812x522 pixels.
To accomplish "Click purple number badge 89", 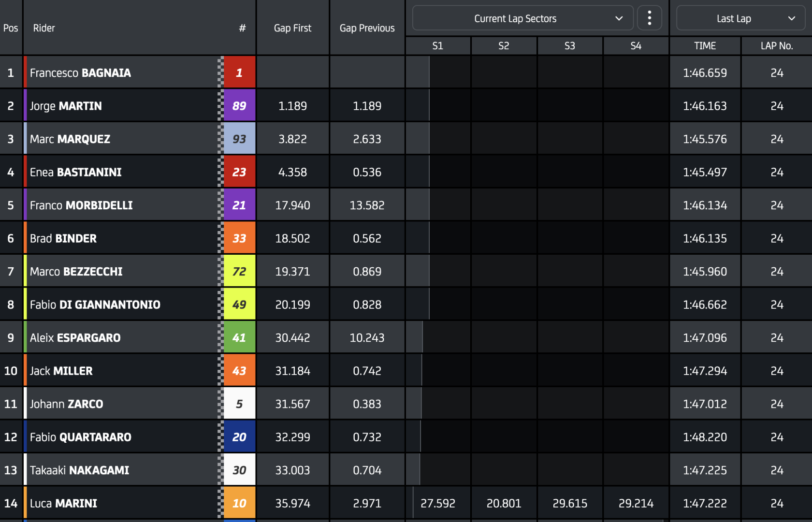I will (239, 105).
